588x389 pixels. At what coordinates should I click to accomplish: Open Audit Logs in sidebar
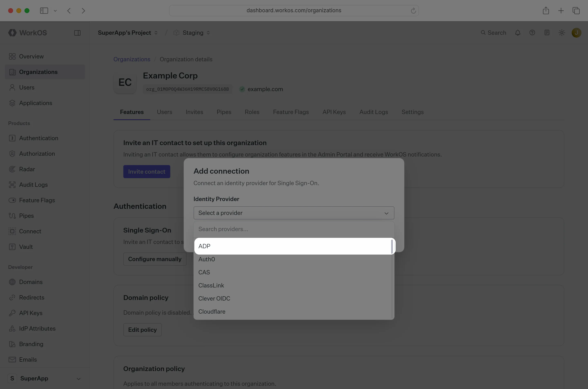[45, 184]
